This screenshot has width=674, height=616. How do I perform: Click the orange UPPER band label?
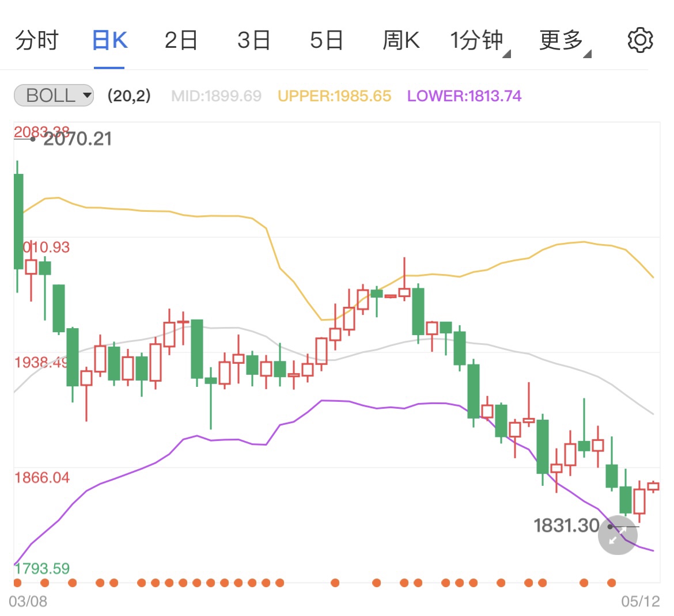click(x=334, y=96)
